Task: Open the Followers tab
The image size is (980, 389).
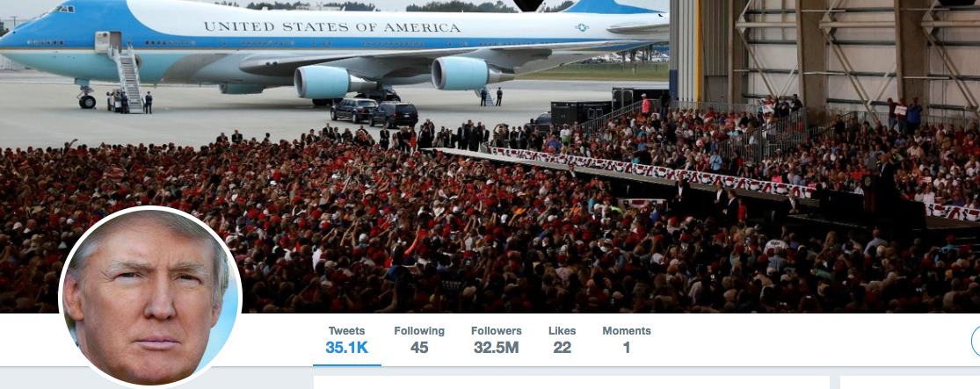Action: [x=497, y=340]
